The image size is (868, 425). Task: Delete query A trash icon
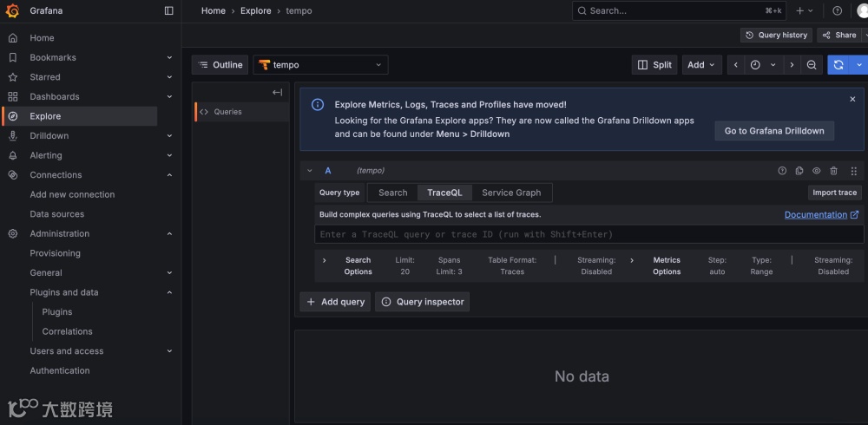(833, 171)
